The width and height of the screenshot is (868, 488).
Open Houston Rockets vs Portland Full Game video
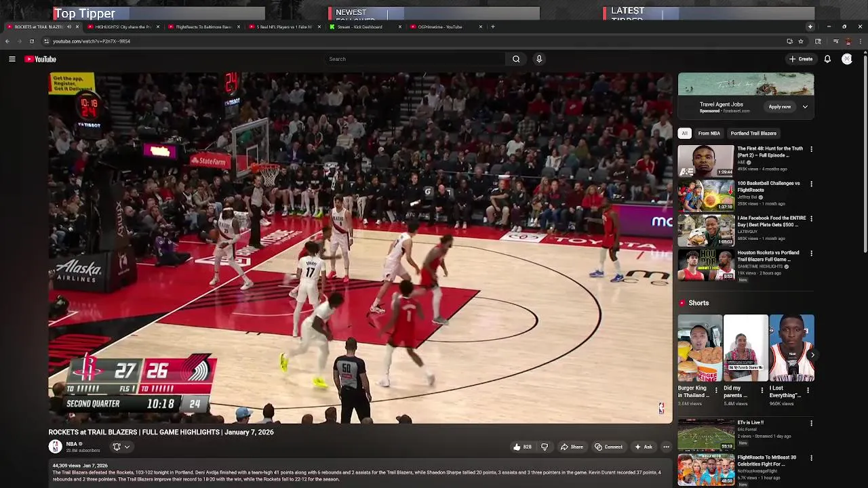click(x=706, y=265)
